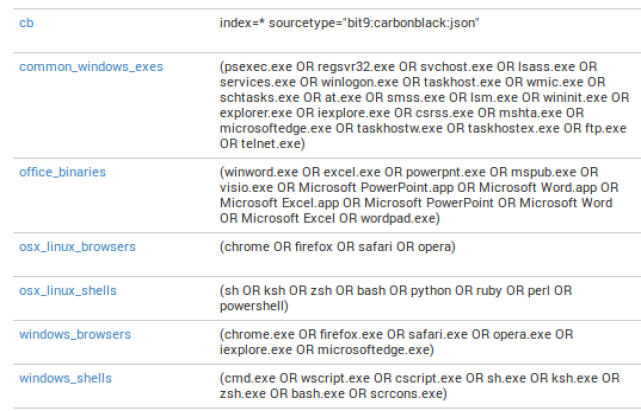Click the common_windows_exes link

point(91,67)
